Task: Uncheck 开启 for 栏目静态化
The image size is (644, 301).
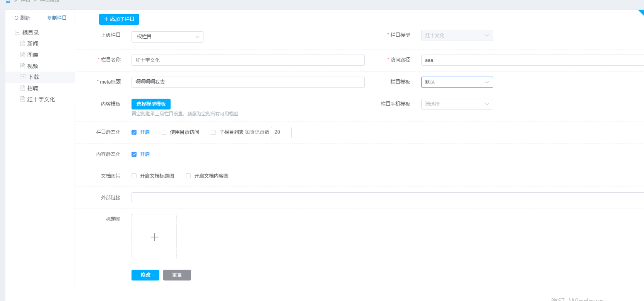Action: [134, 132]
